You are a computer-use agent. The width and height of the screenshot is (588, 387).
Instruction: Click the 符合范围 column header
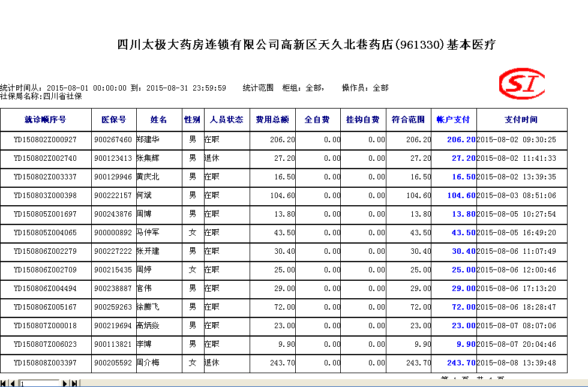tap(409, 119)
